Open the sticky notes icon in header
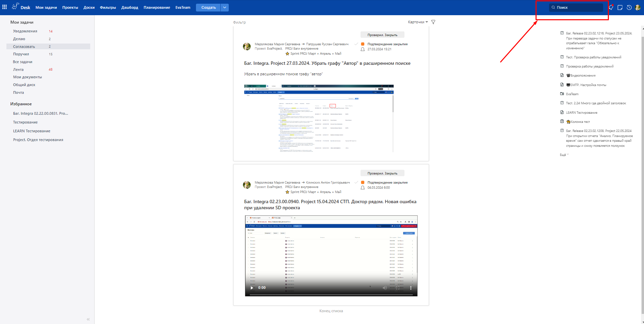 click(620, 7)
